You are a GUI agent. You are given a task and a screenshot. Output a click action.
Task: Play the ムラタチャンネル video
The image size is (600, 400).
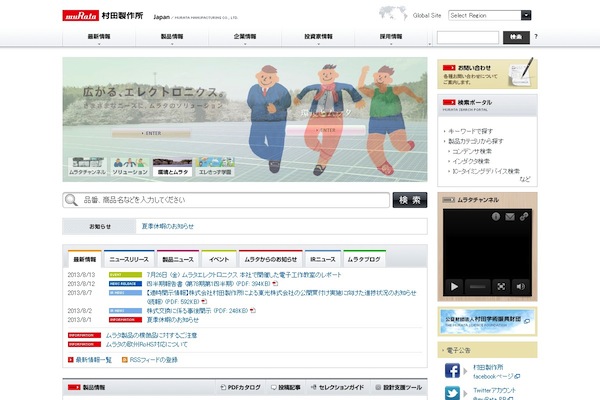pos(454,286)
